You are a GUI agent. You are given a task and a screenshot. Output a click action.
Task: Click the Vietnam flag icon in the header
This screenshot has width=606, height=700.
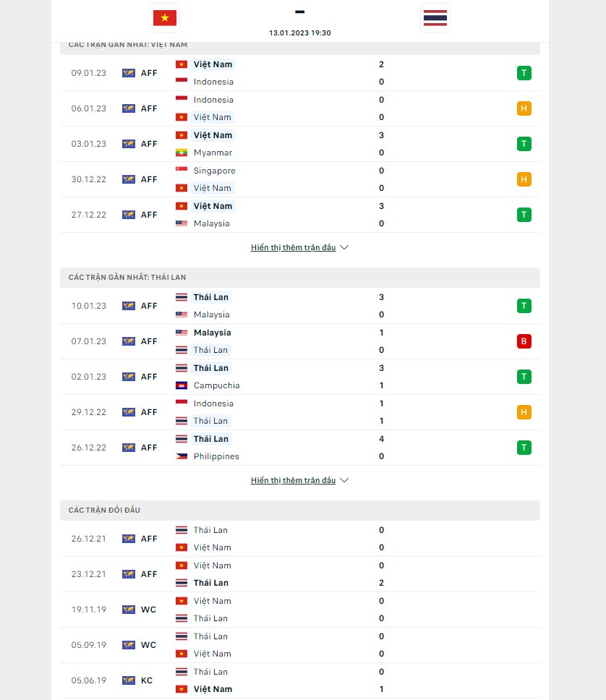[x=165, y=18]
